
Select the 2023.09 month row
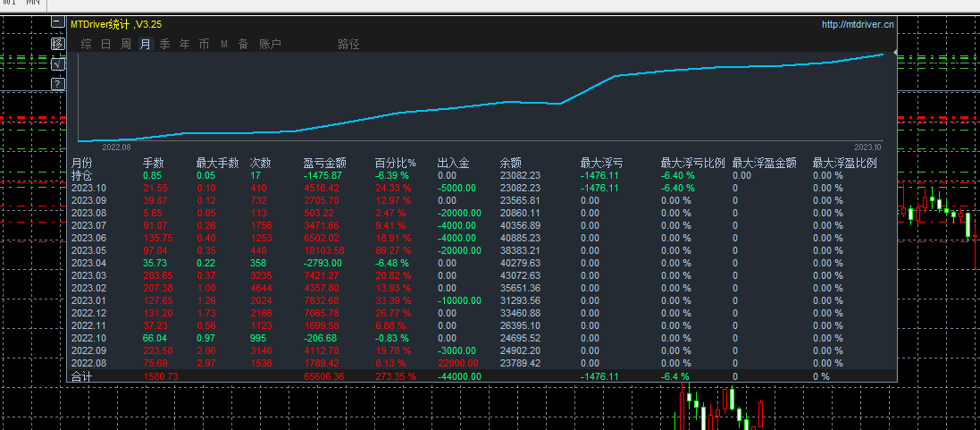(x=482, y=200)
